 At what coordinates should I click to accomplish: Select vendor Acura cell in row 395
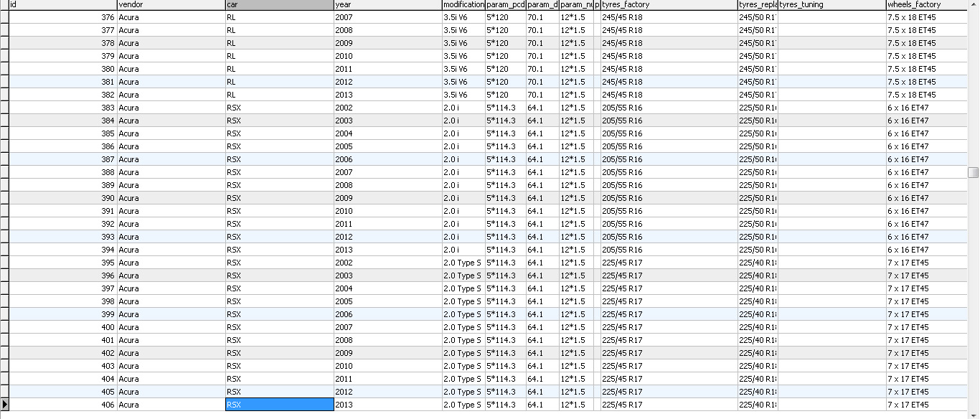171,263
